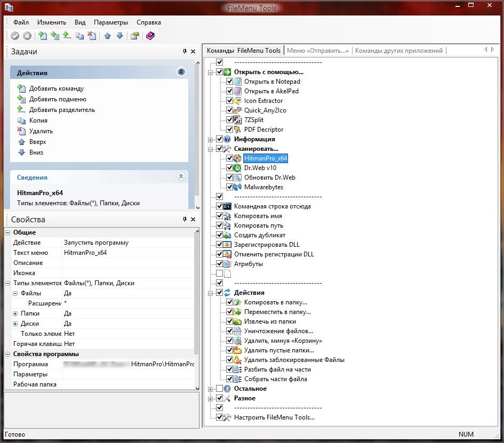504x443 pixels.
Task: Click Добавить команду action link
Action: coord(56,88)
